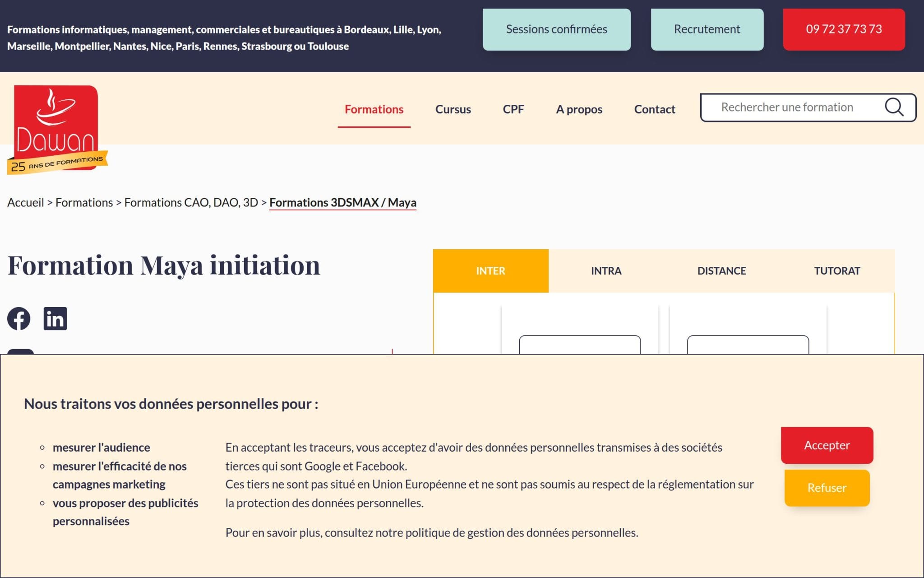Click the magnifying glass search icon
The width and height of the screenshot is (924, 578).
[x=894, y=107]
